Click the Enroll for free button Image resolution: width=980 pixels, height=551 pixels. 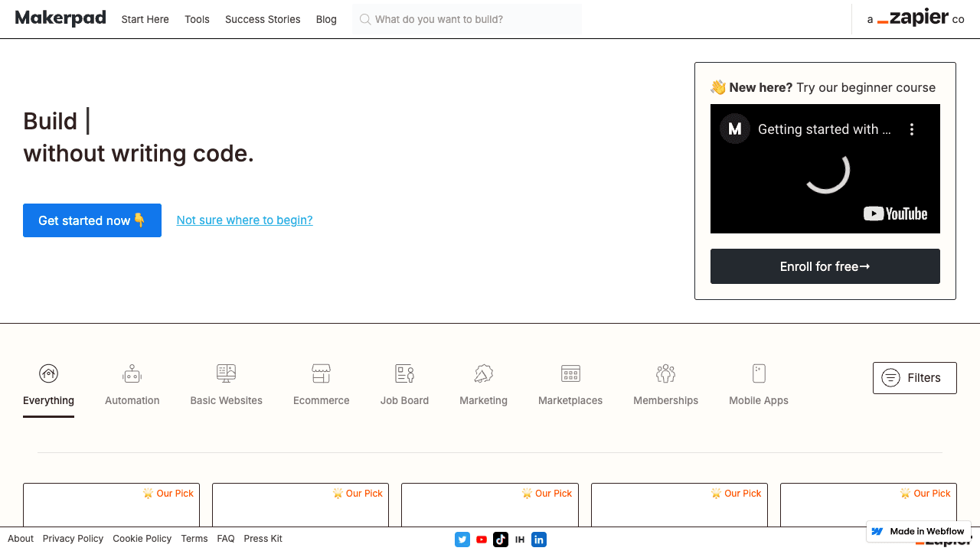825,266
